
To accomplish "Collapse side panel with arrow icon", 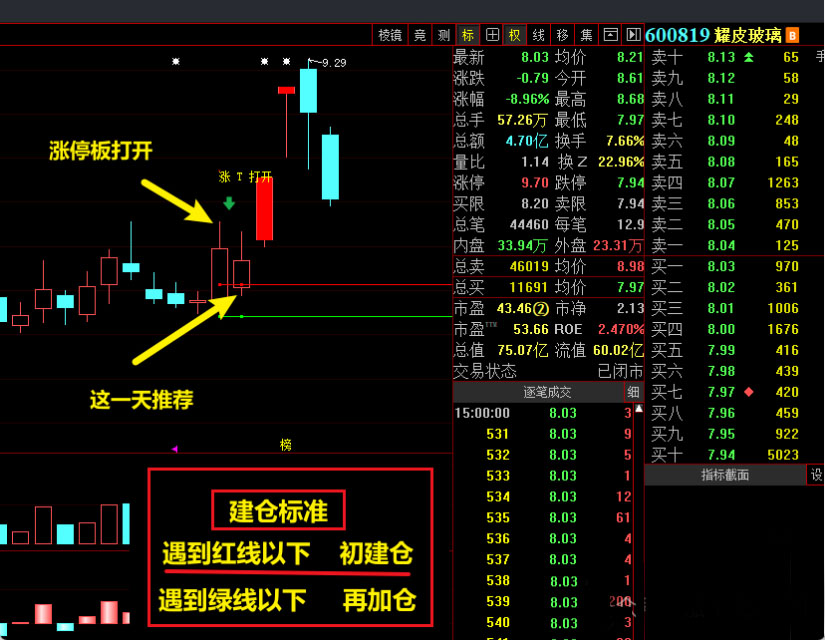I will [633, 35].
